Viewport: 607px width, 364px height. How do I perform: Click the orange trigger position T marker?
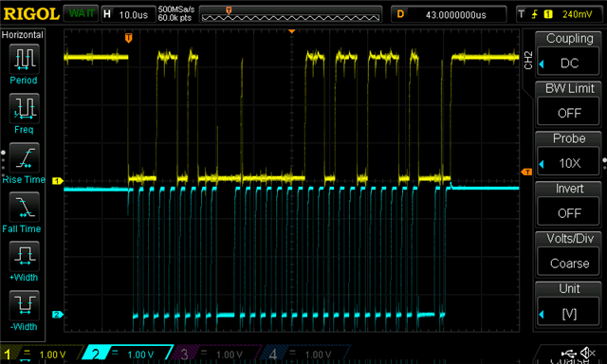129,38
